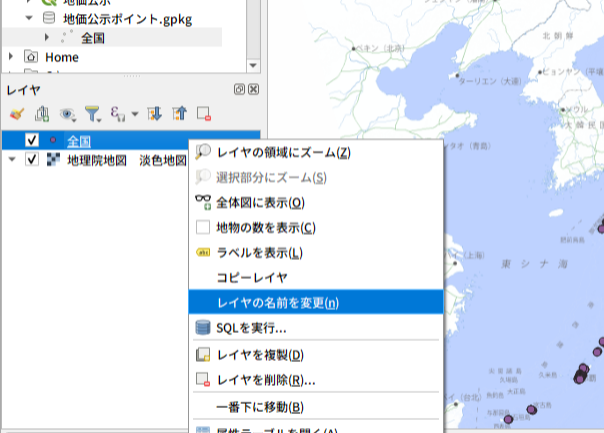Expand the Home folder in browser
The width and height of the screenshot is (604, 433).
click(x=11, y=57)
